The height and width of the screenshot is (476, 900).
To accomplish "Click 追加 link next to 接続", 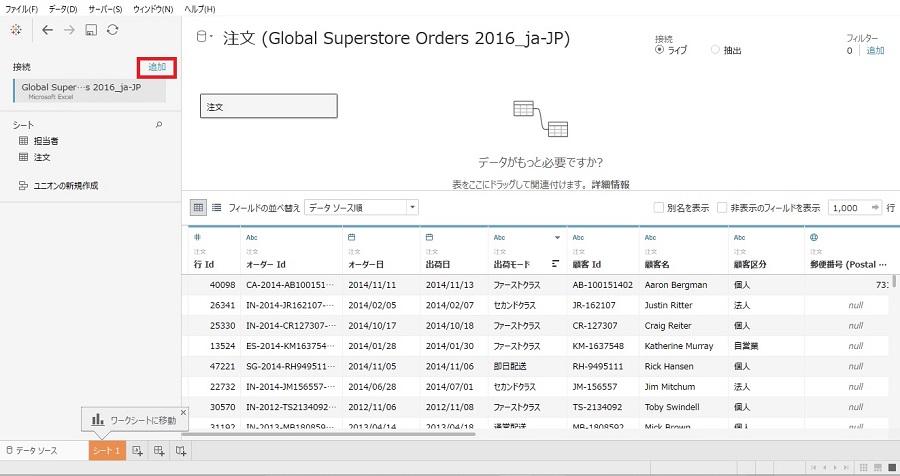I will 157,67.
